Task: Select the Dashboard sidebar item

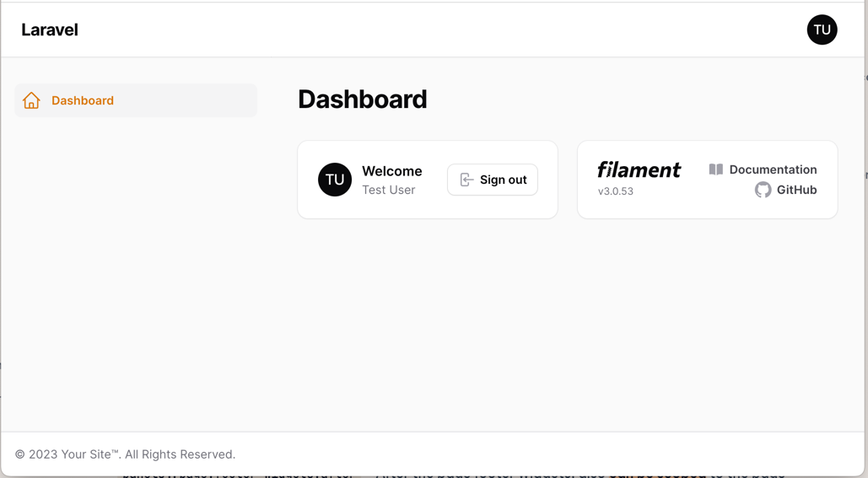Action: pyautogui.click(x=136, y=100)
